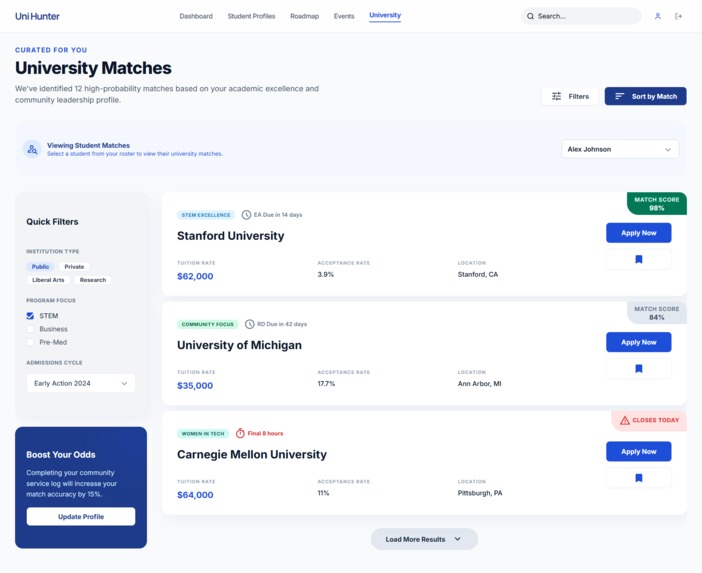Click the Search input field

(581, 16)
